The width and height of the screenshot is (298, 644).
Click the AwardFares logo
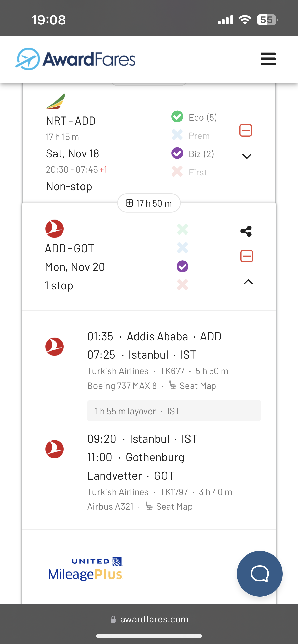(x=75, y=59)
